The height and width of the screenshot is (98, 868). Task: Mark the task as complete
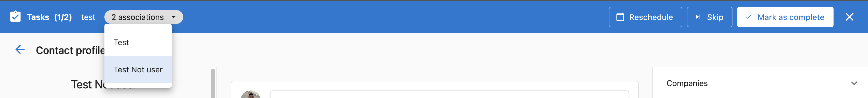pos(785,17)
